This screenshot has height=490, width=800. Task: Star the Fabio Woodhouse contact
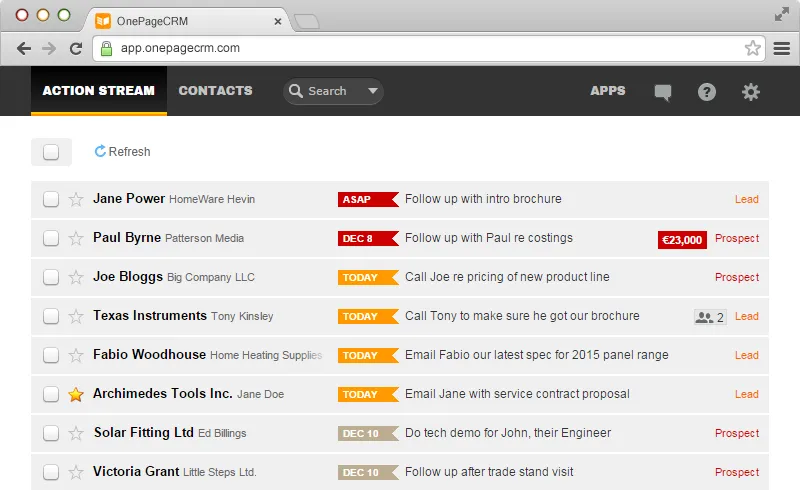click(x=76, y=355)
